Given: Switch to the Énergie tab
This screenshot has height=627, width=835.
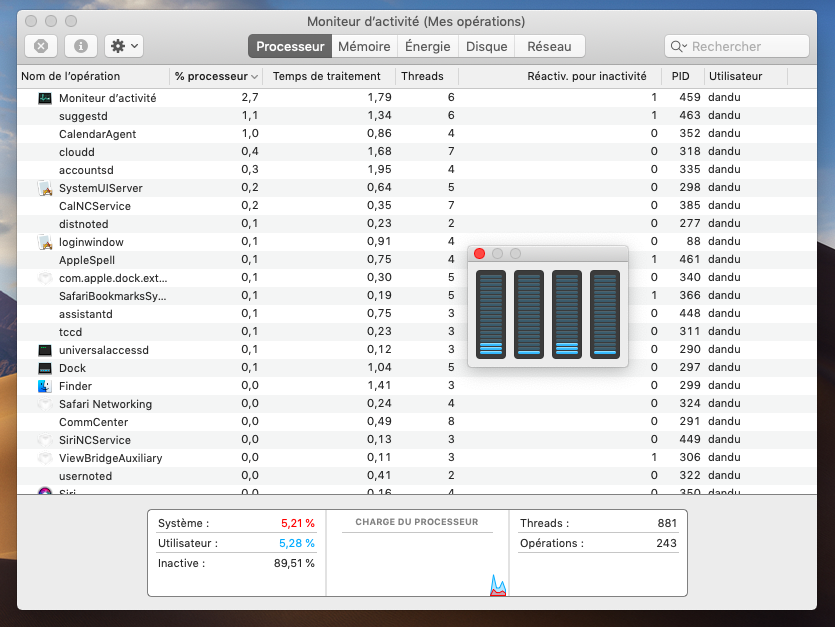Looking at the screenshot, I should (428, 46).
